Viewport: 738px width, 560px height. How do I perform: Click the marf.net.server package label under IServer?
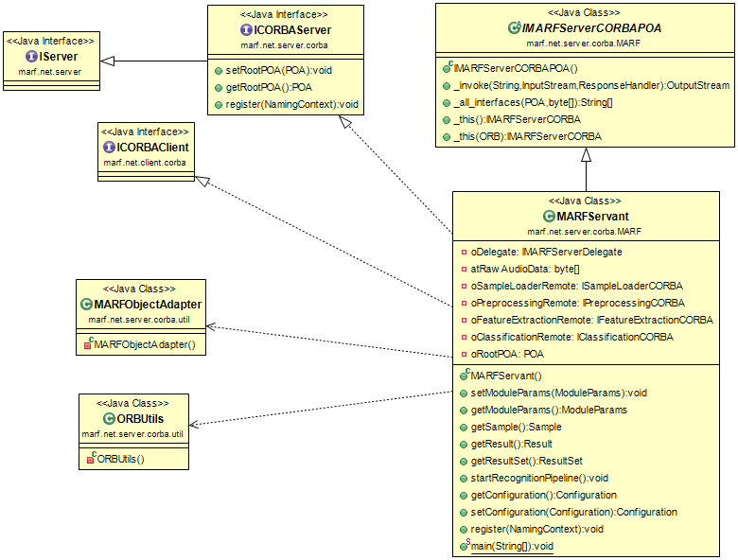(x=50, y=72)
